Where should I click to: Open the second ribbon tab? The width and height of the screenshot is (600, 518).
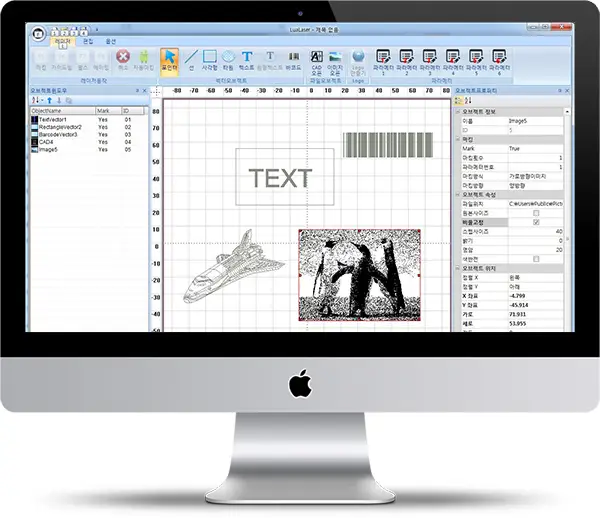[86, 39]
